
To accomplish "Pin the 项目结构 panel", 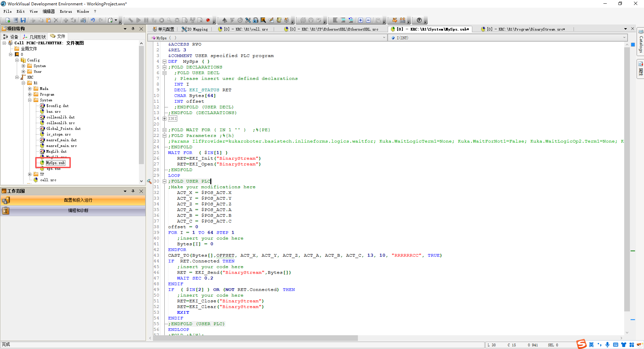I will point(133,29).
